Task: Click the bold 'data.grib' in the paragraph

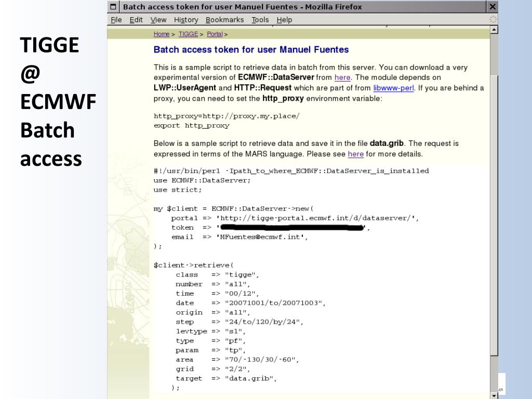Action: [x=387, y=143]
